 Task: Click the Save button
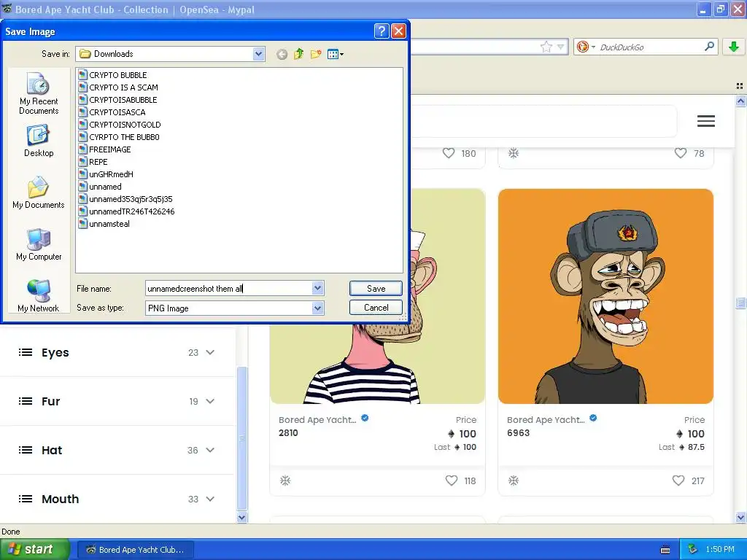(376, 289)
